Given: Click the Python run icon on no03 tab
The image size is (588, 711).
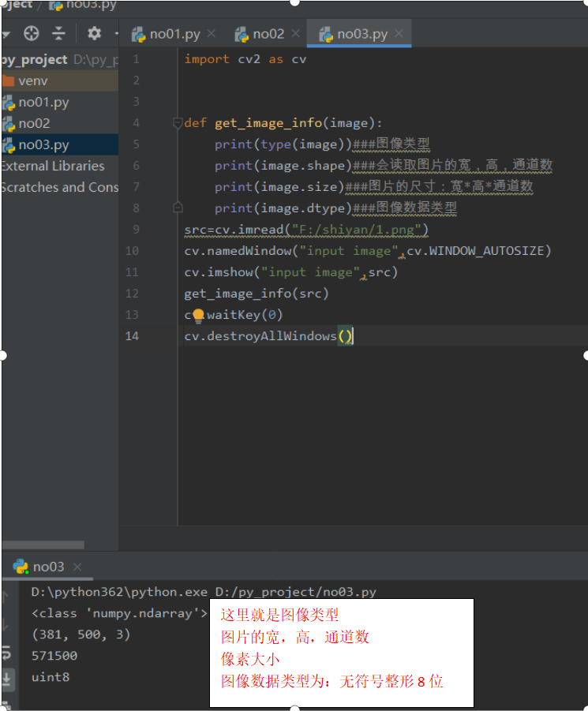Looking at the screenshot, I should click(x=21, y=567).
